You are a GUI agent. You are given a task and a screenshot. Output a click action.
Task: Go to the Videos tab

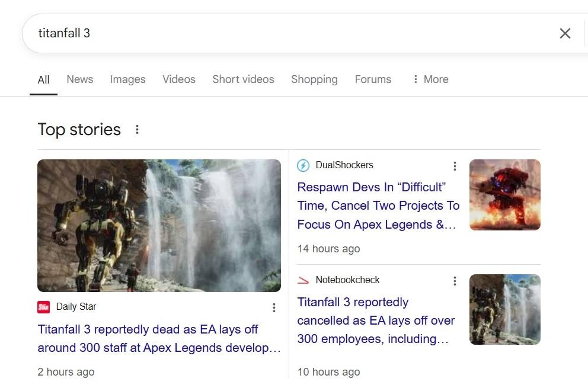[179, 79]
